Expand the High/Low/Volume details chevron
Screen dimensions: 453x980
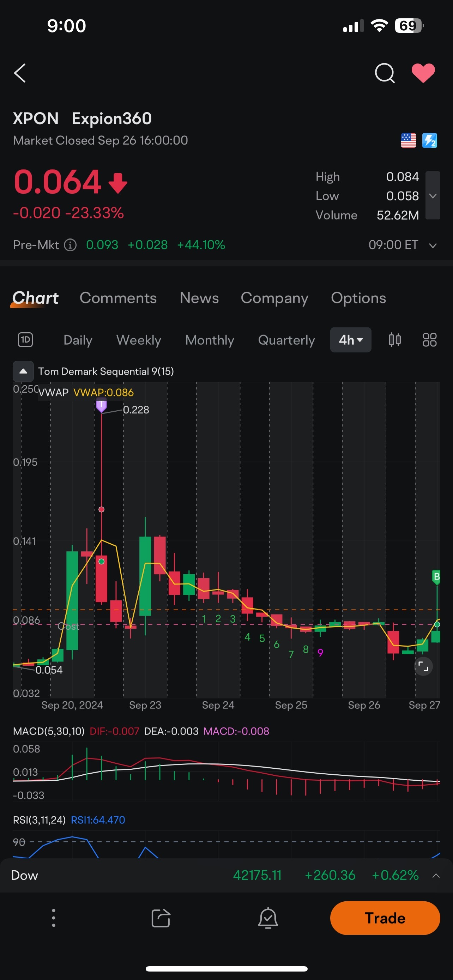tap(433, 195)
